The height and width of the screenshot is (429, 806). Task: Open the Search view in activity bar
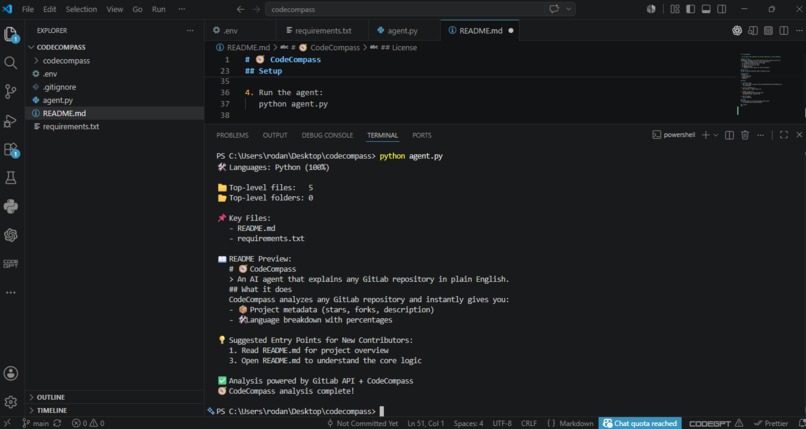point(10,63)
